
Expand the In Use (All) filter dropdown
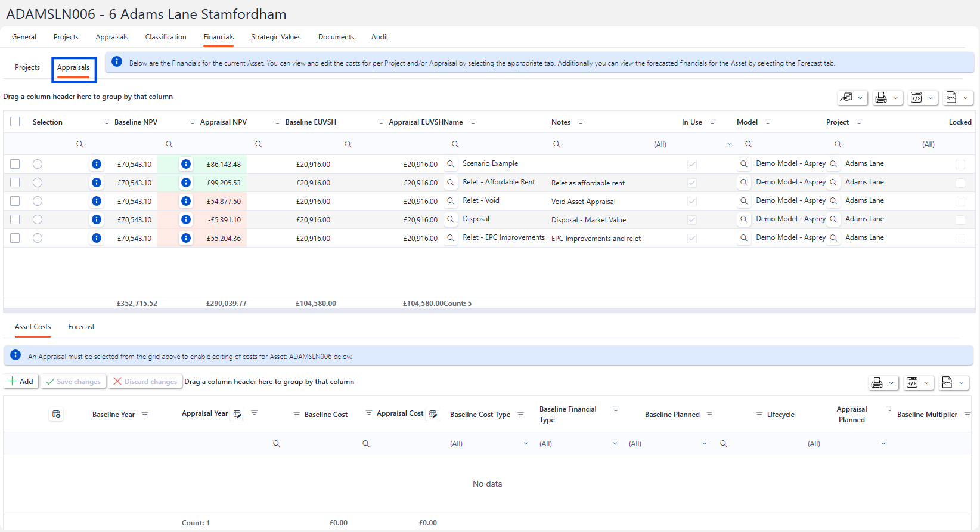click(729, 144)
